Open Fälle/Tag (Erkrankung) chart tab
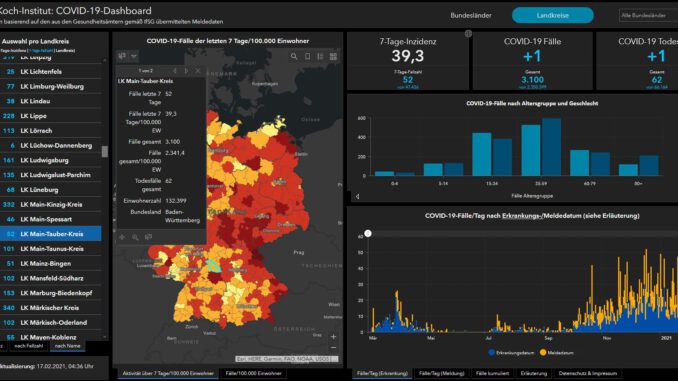Image resolution: width=678 pixels, height=381 pixels. coord(382,373)
